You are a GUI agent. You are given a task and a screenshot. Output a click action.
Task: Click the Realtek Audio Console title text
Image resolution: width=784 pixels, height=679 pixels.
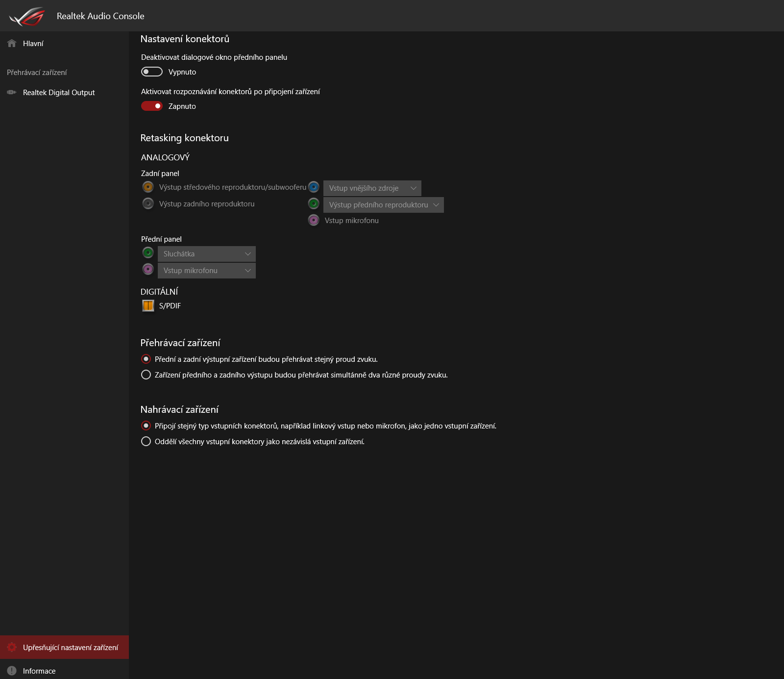(x=100, y=16)
